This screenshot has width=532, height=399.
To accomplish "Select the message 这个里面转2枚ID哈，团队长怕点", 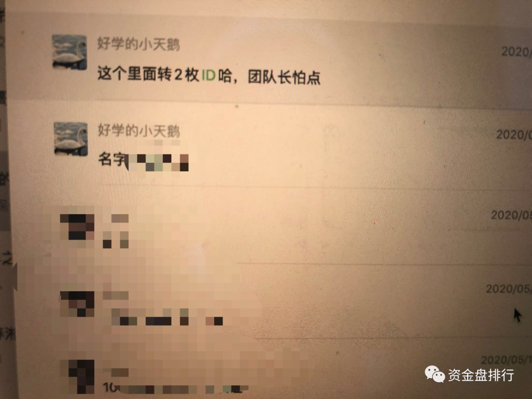I will 209,75.
